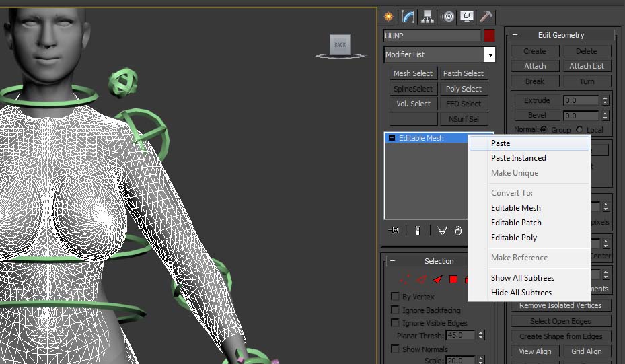This screenshot has width=625, height=364.
Task: Select Vertex sub-object level icon
Action: 404,279
